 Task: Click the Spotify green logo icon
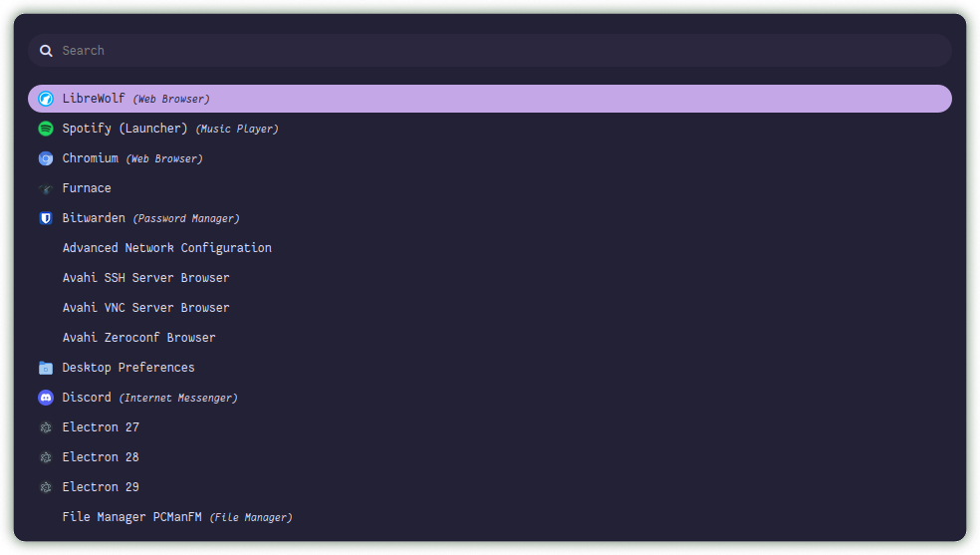pos(46,129)
